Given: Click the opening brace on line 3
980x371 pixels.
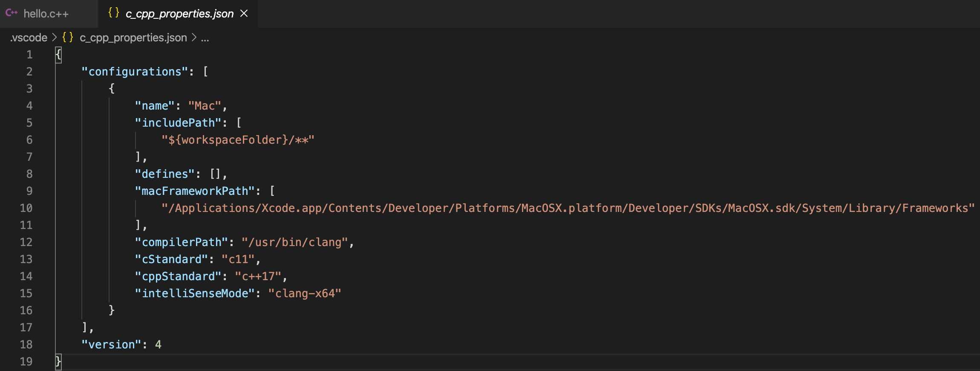Looking at the screenshot, I should [x=112, y=89].
